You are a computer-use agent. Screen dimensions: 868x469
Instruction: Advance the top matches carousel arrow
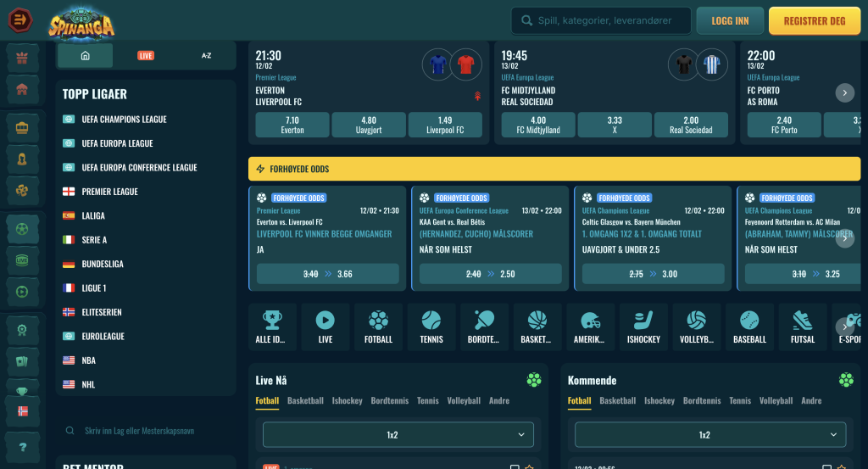(x=845, y=93)
